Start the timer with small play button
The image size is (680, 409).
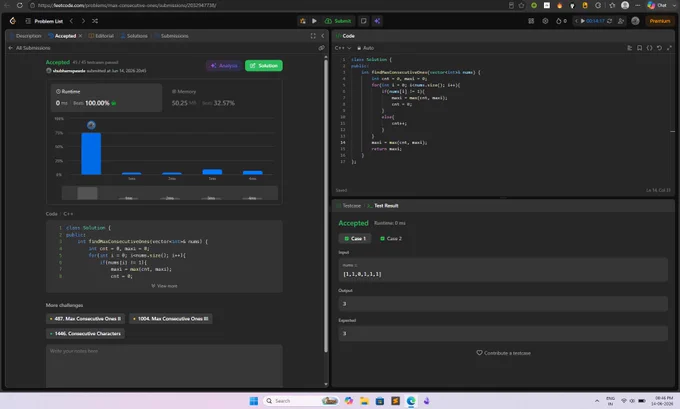click(x=582, y=21)
